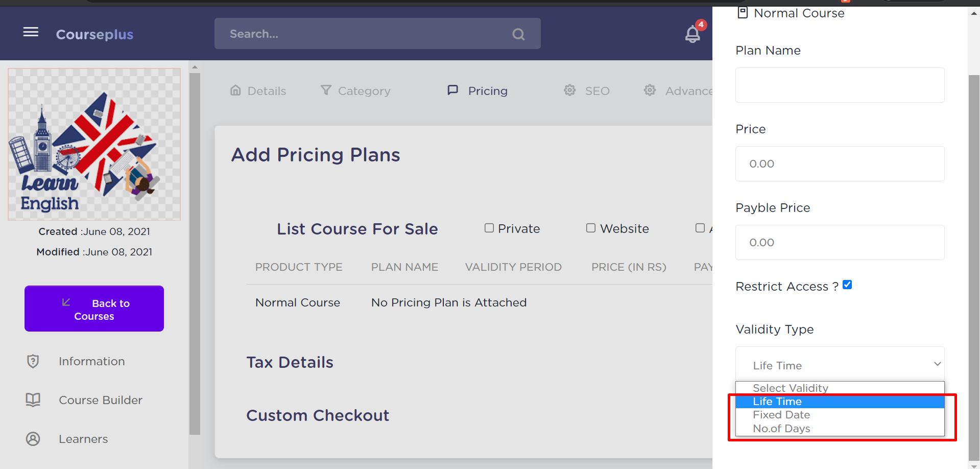
Task: Click the Learn English course thumbnail
Action: [x=94, y=144]
